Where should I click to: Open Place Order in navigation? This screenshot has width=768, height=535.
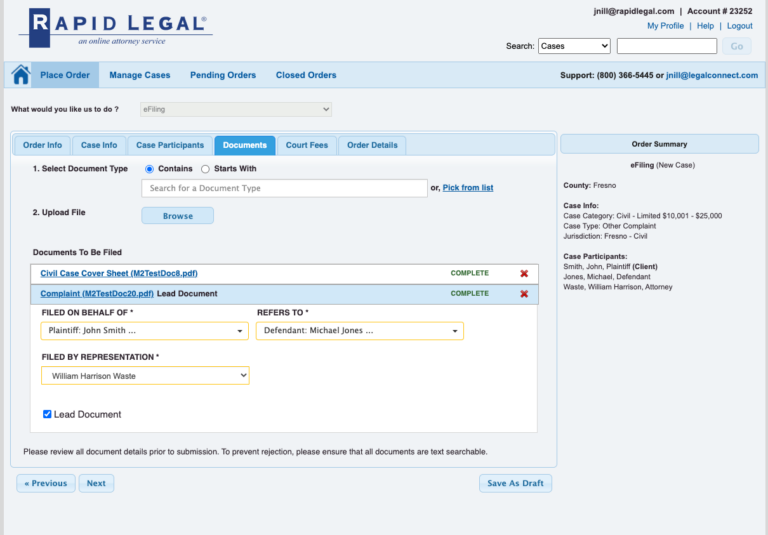pos(65,75)
